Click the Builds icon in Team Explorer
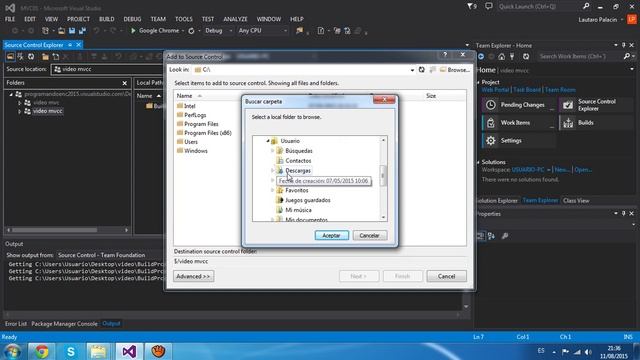 568,122
